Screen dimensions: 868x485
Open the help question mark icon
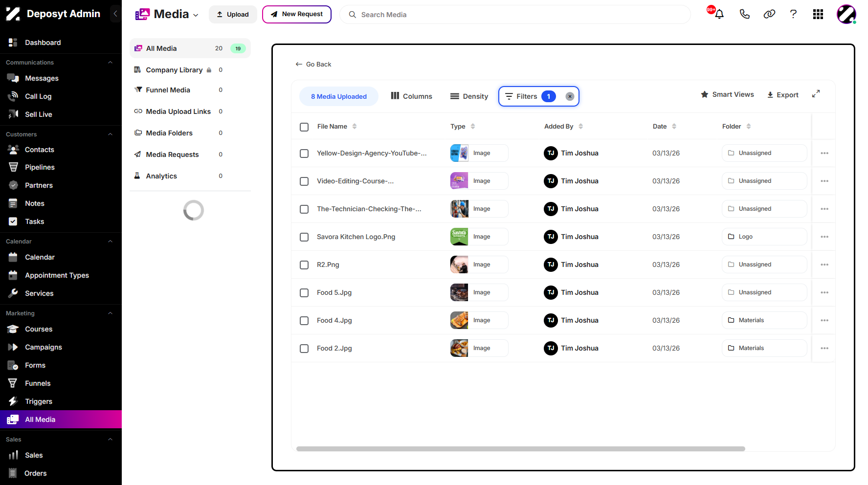click(793, 14)
